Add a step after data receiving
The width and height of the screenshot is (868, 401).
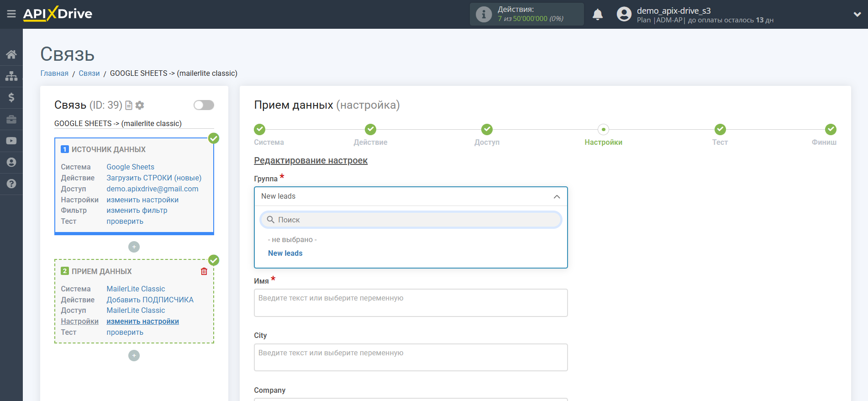click(x=134, y=356)
